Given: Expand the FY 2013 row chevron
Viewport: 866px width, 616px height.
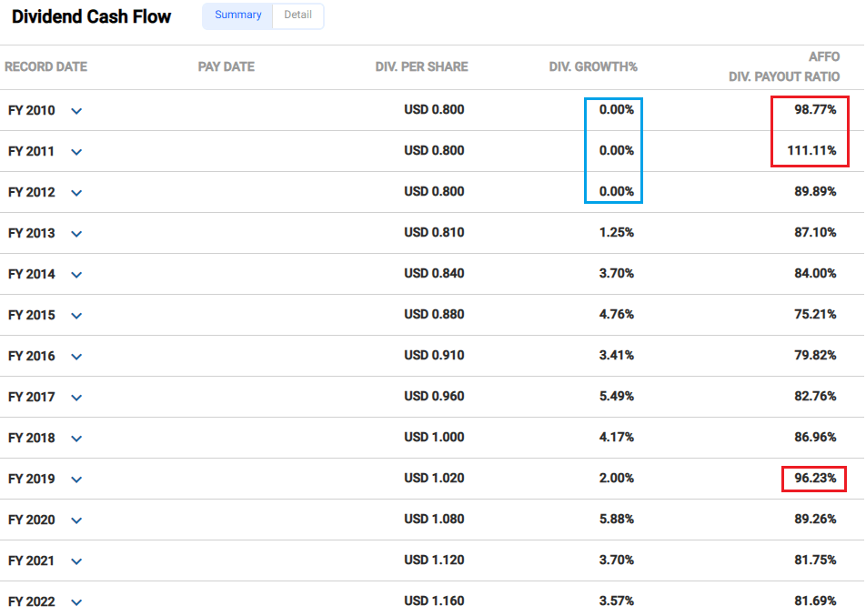Looking at the screenshot, I should coord(76,234).
